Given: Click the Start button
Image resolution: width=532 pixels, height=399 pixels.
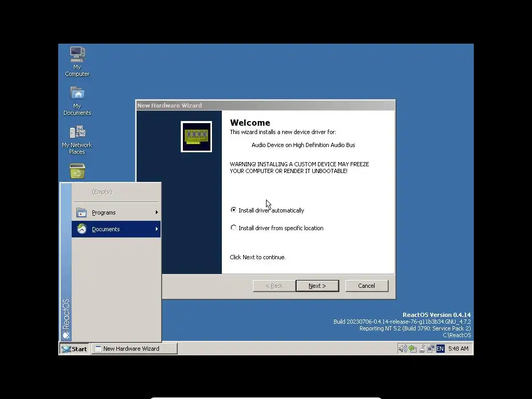Looking at the screenshot, I should coord(74,349).
